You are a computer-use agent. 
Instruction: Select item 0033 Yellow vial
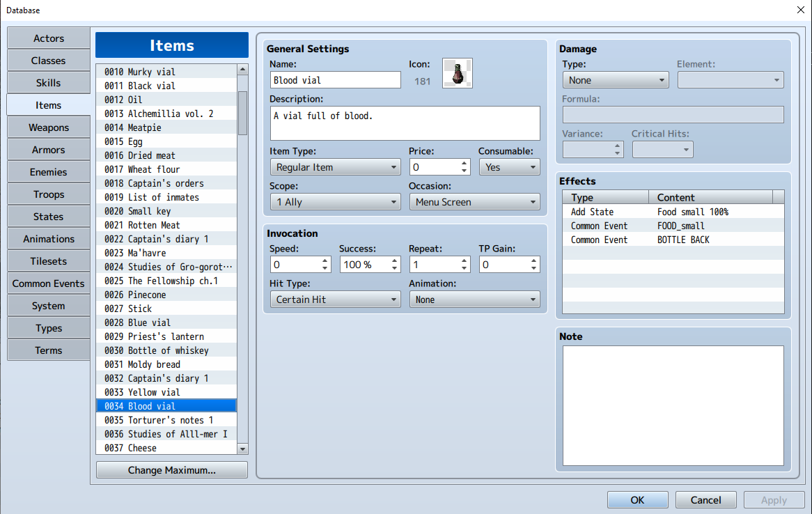[x=166, y=392]
